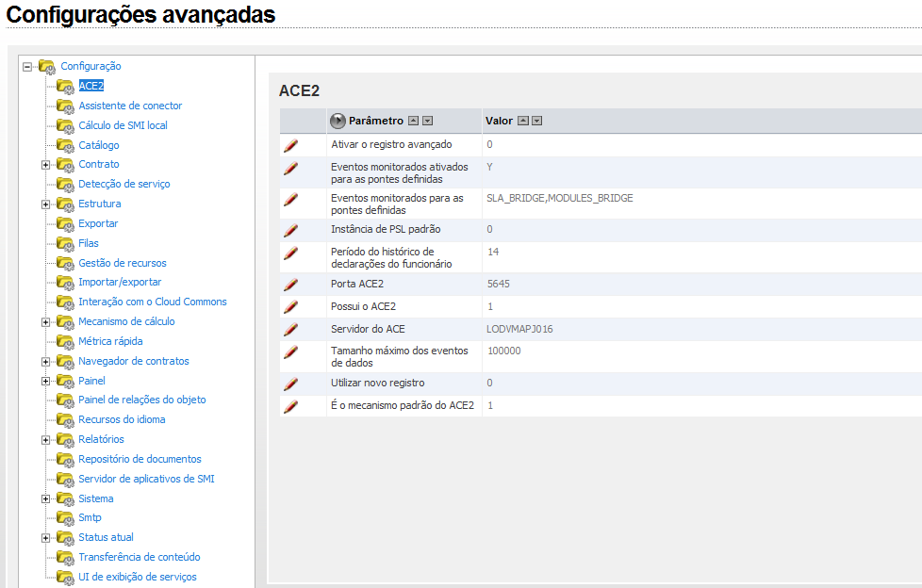Open UI de exibição de serviços
Viewport: 922px width, 588px height.
coord(138,577)
